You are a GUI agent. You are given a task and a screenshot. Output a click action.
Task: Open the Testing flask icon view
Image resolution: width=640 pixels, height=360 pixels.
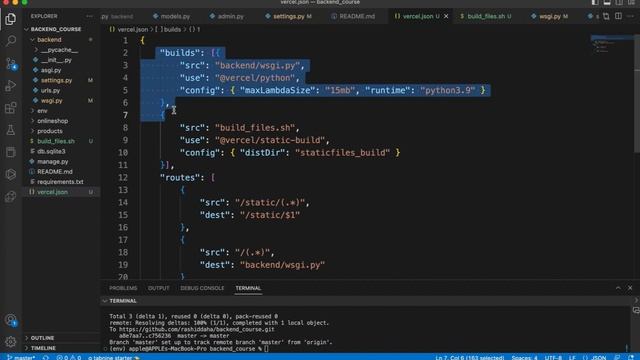tap(11, 130)
